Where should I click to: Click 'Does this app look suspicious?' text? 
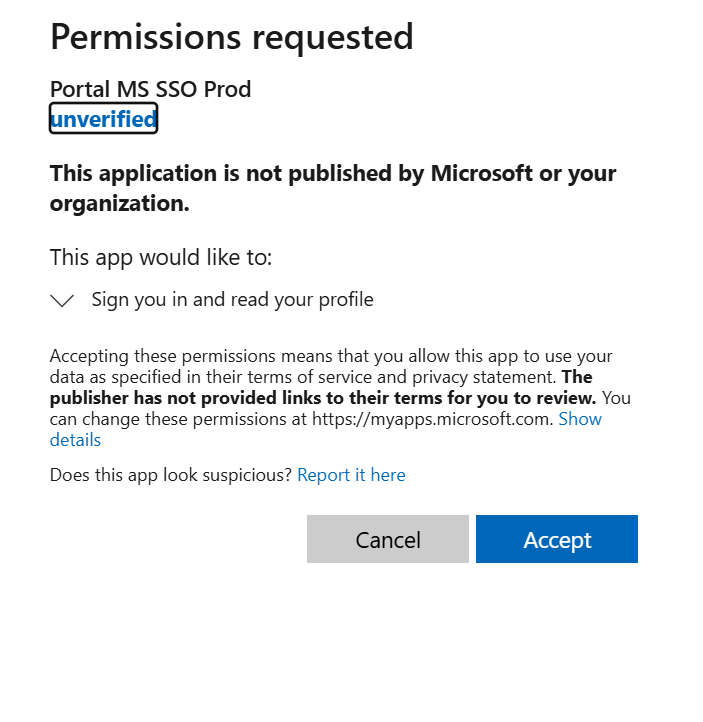(x=171, y=475)
